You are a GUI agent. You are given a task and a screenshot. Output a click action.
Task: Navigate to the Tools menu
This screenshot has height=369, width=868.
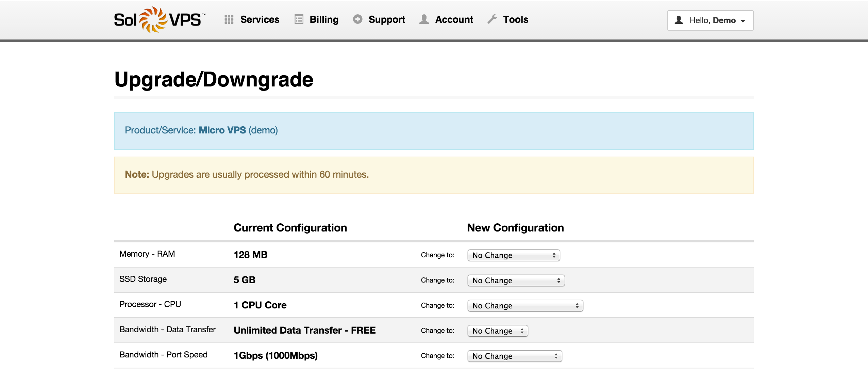tap(516, 19)
